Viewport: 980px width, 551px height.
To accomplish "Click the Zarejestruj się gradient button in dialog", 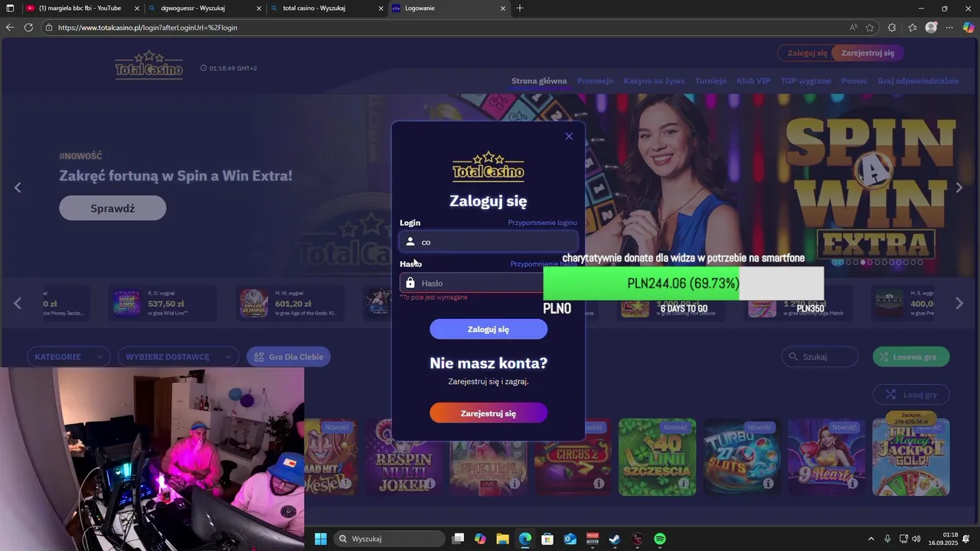I will tap(488, 413).
